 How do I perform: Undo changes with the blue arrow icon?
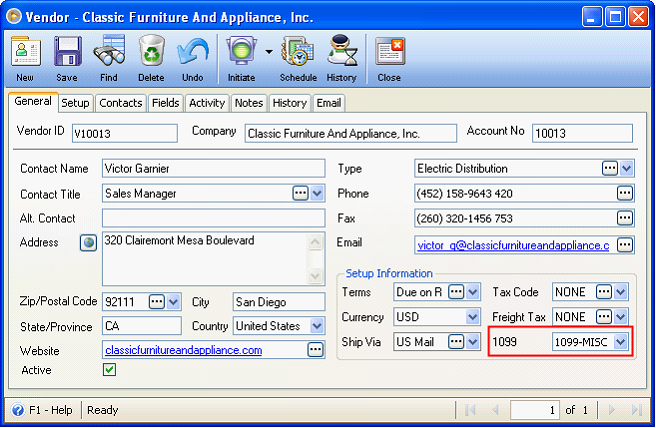point(193,51)
